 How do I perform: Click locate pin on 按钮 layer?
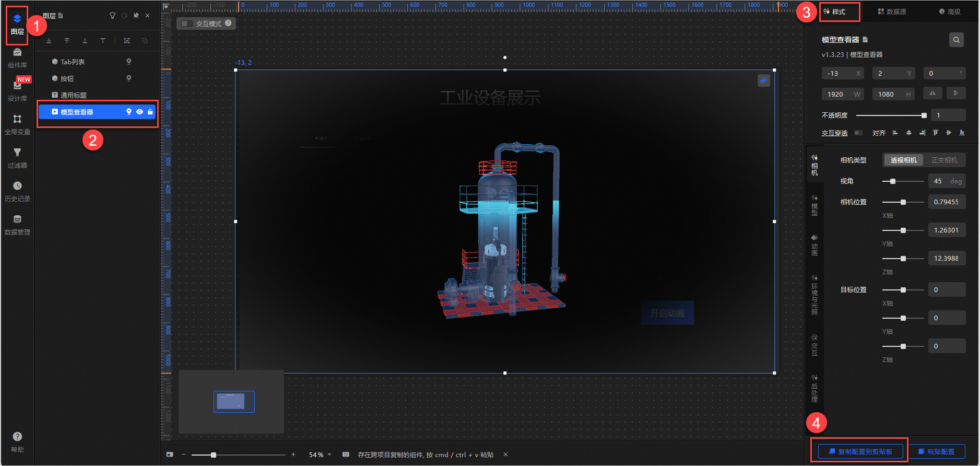coord(129,78)
